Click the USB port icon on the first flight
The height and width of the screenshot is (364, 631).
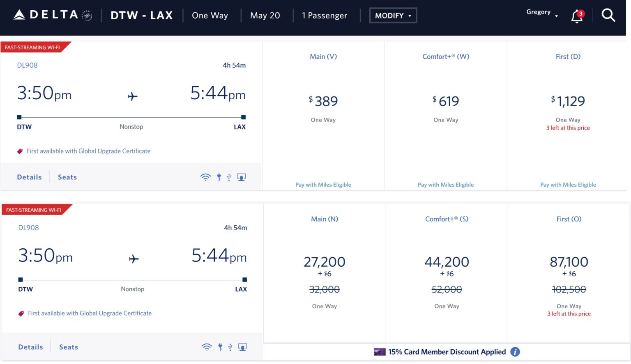coord(229,176)
